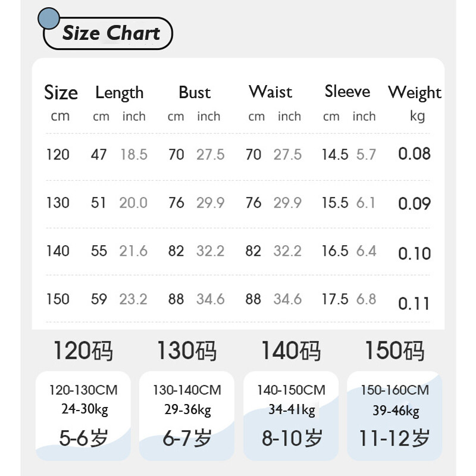Select the size 120 table row label
Image resolution: width=476 pixels, height=476 pixels.
58,155
